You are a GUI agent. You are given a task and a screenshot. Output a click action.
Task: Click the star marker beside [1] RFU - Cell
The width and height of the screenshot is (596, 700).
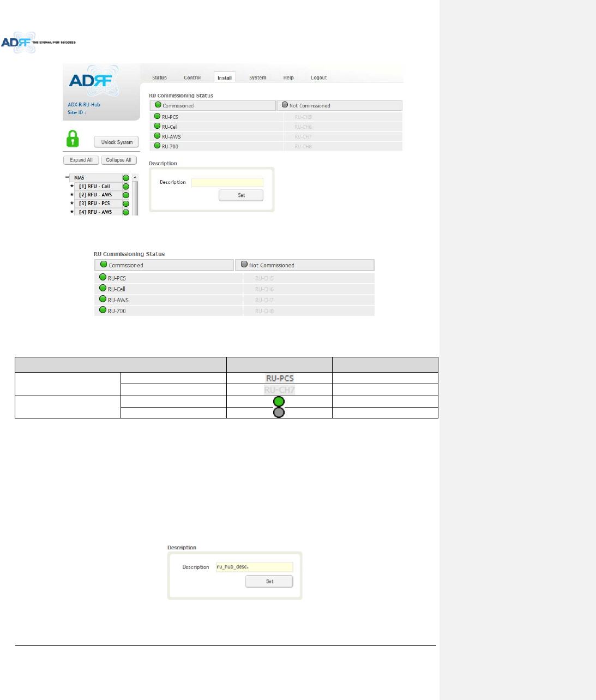[x=71, y=186]
